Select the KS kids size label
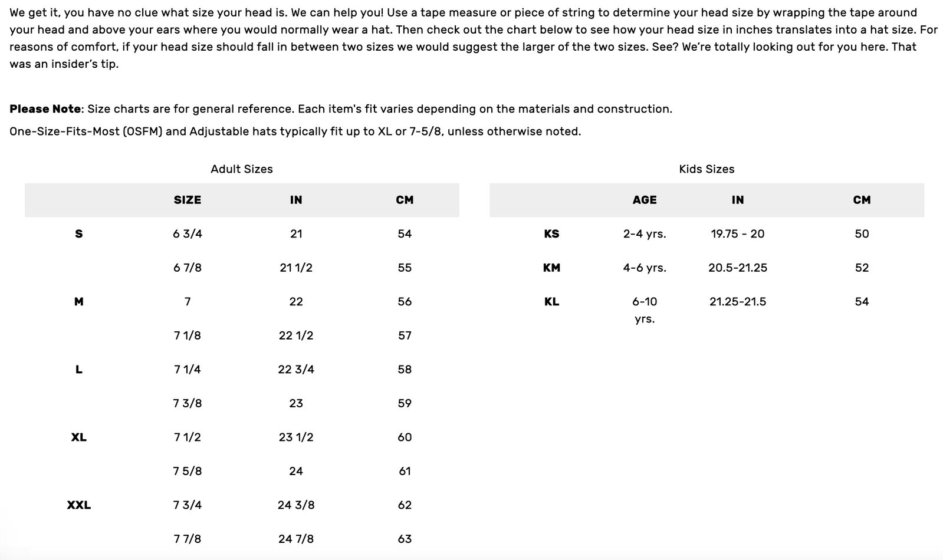Image resolution: width=943 pixels, height=560 pixels. [551, 234]
